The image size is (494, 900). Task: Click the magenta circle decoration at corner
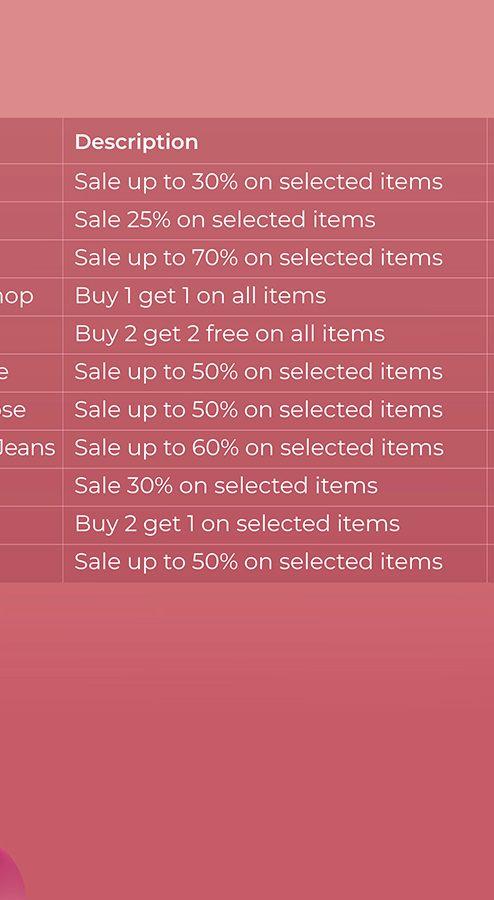pyautogui.click(x=10, y=875)
